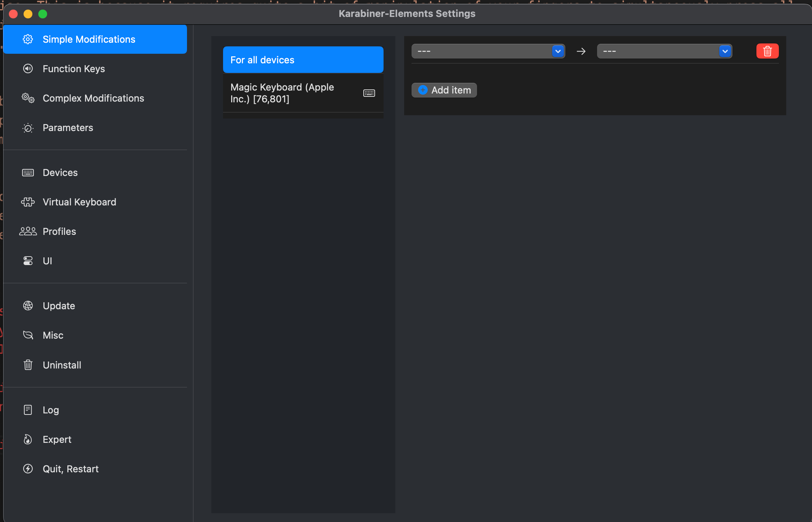Minimize the window with yellow button
The image size is (812, 522).
28,14
